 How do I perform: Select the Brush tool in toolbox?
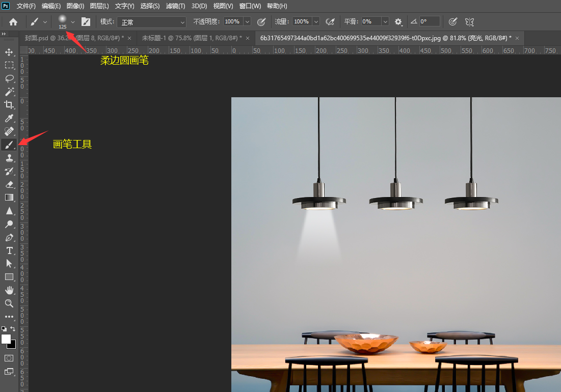click(x=9, y=145)
